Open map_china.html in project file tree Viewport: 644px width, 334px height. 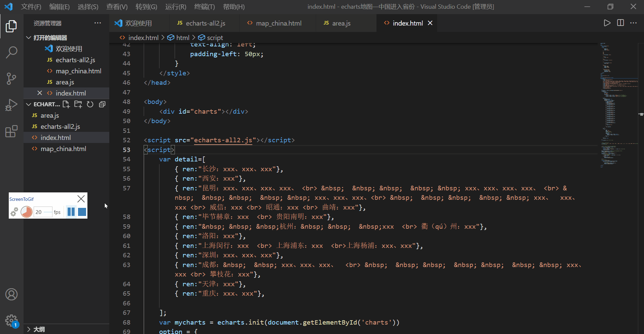click(67, 149)
